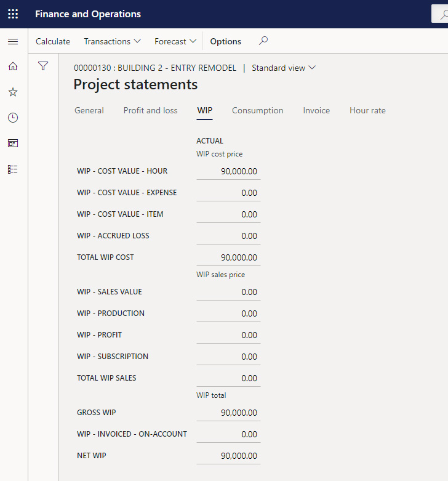Open the app launcher waffle icon
Screen dimensions: 448x481
click(x=13, y=14)
